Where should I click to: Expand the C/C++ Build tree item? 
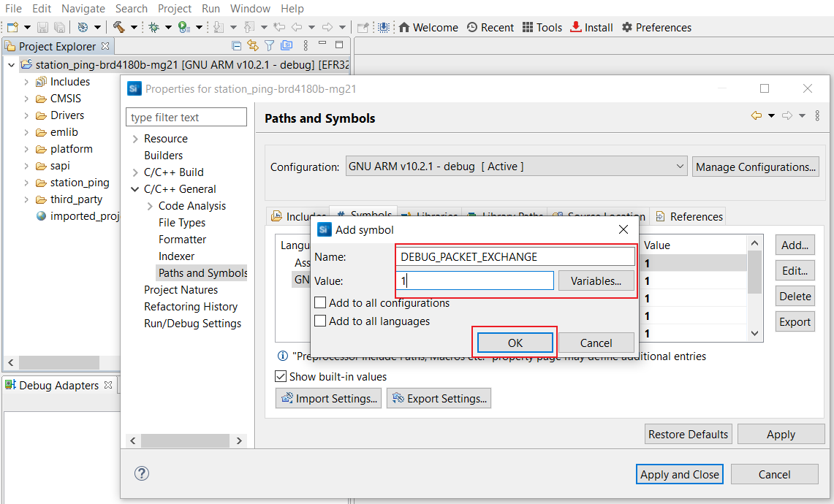click(135, 172)
